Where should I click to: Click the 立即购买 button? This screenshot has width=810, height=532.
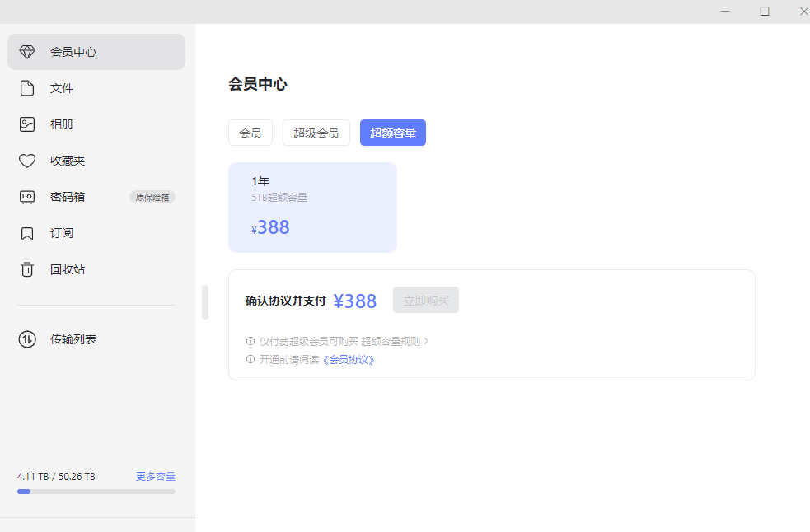(x=426, y=300)
